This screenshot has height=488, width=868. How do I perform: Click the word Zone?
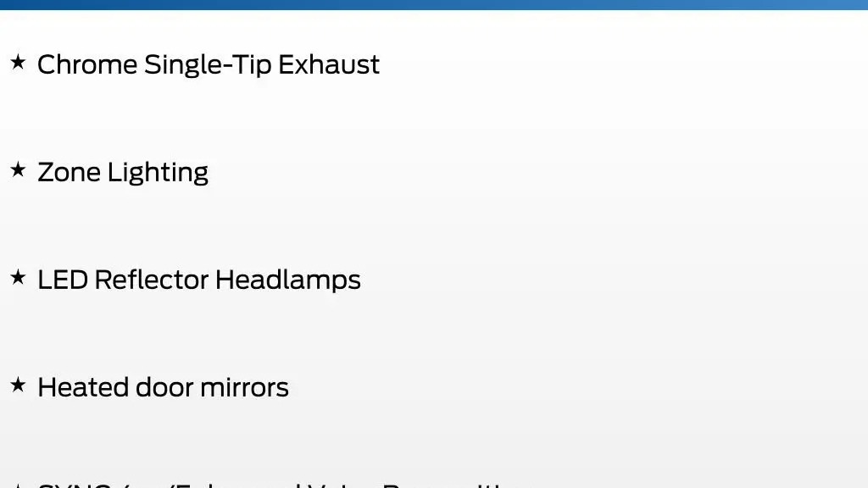70,173
